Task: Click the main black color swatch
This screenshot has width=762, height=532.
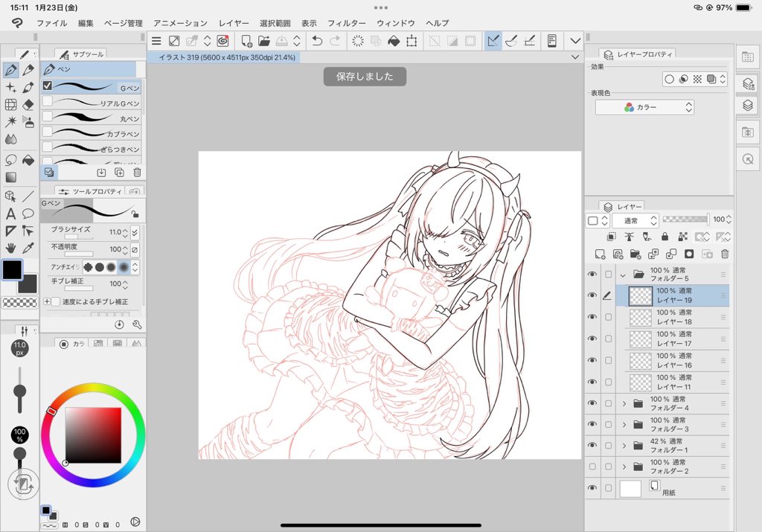Action: coord(12,270)
